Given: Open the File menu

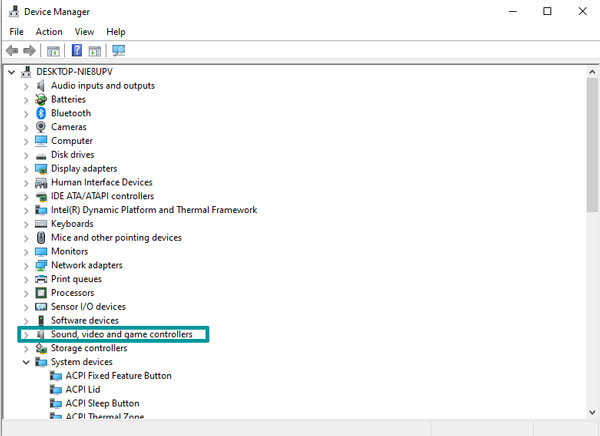Looking at the screenshot, I should 16,31.
